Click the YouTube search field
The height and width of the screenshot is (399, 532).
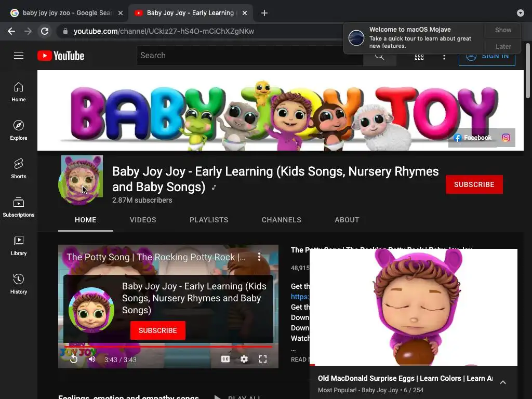250,56
